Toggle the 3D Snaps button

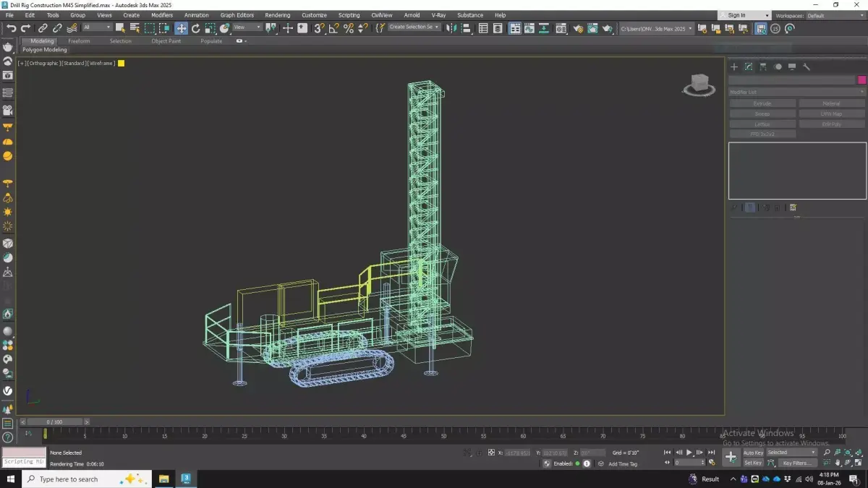tap(318, 28)
